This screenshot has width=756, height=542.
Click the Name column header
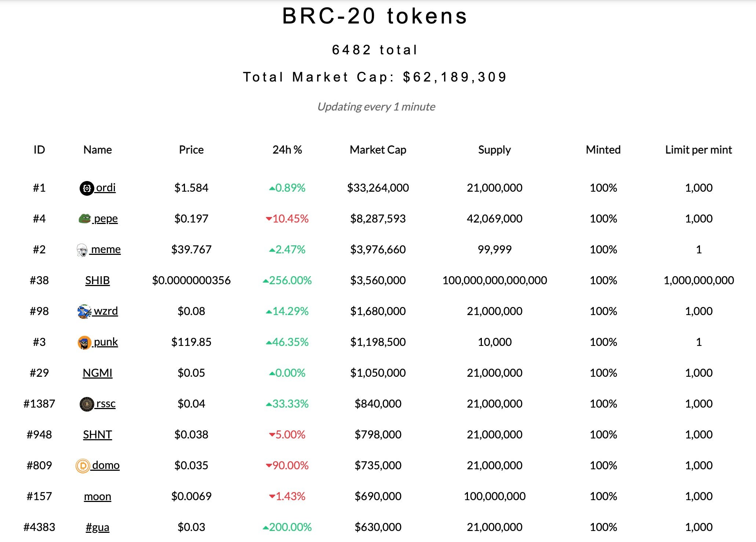(x=97, y=150)
